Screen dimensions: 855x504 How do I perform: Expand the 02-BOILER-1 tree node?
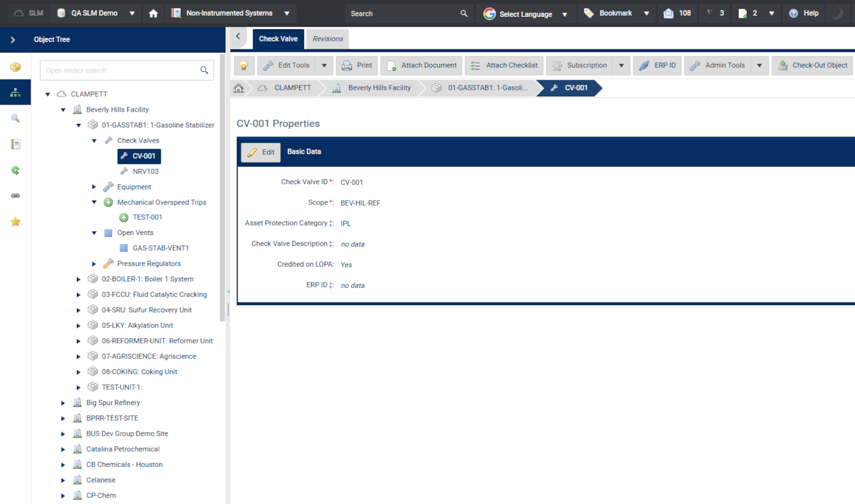(78, 279)
